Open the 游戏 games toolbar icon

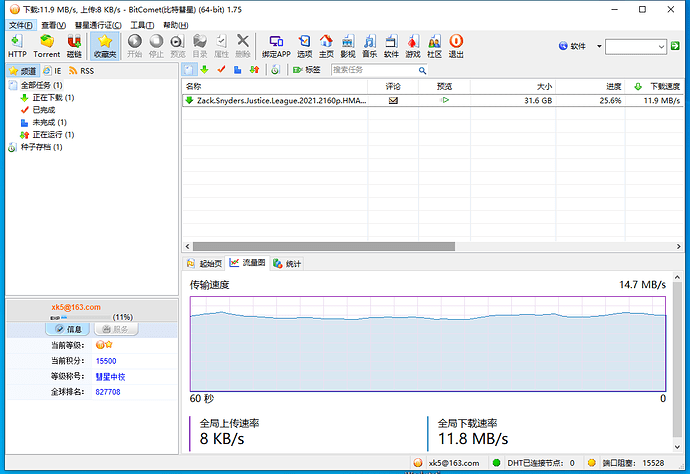point(413,46)
